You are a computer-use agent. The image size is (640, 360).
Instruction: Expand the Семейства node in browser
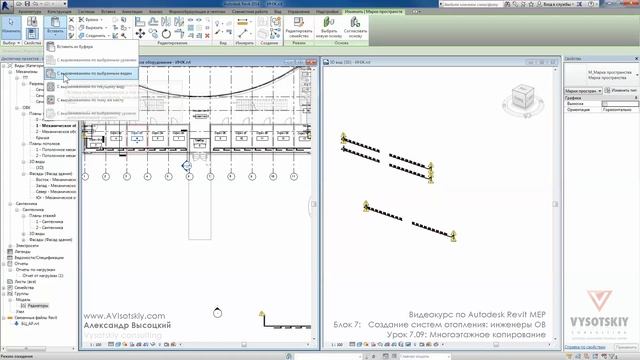(x=4, y=288)
